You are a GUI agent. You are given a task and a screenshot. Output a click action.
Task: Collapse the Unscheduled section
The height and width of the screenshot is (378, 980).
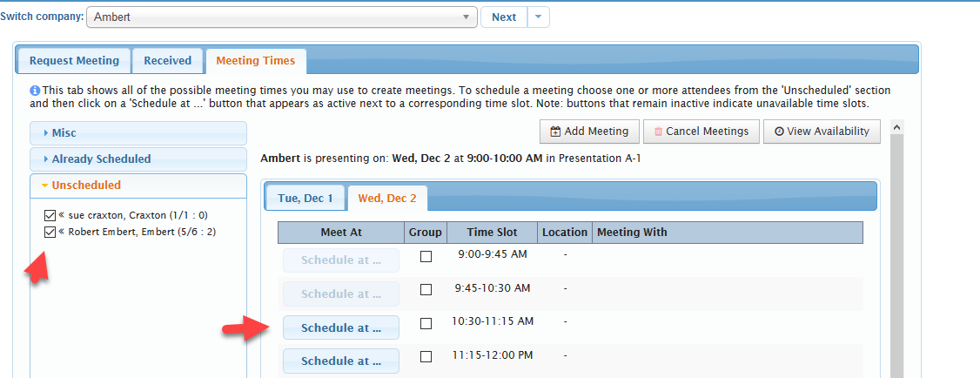pyautogui.click(x=138, y=186)
